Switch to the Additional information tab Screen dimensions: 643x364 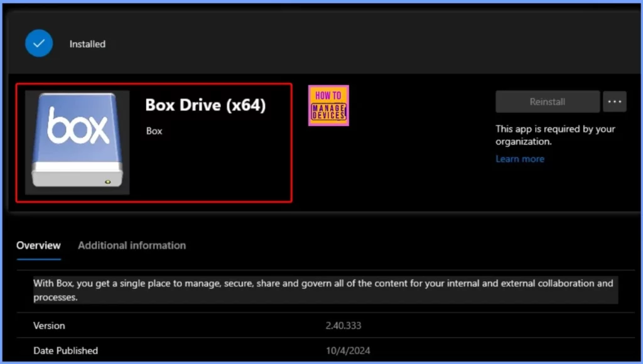click(x=132, y=245)
